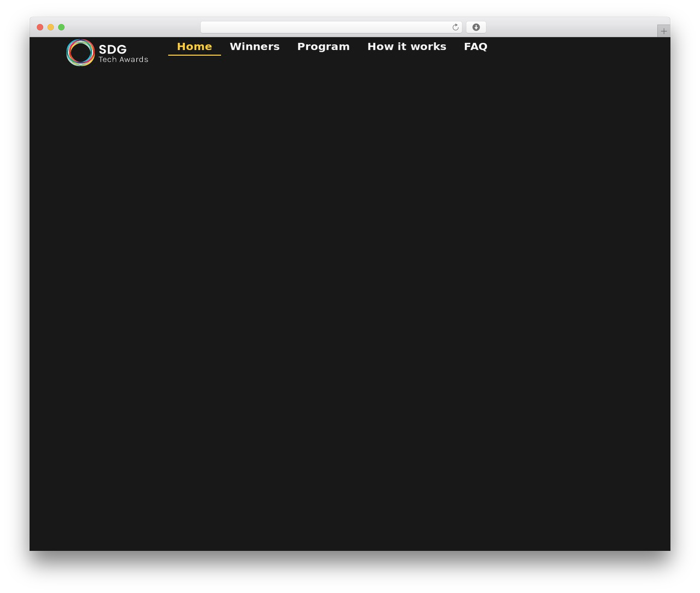Open the FAQ page

click(x=475, y=46)
